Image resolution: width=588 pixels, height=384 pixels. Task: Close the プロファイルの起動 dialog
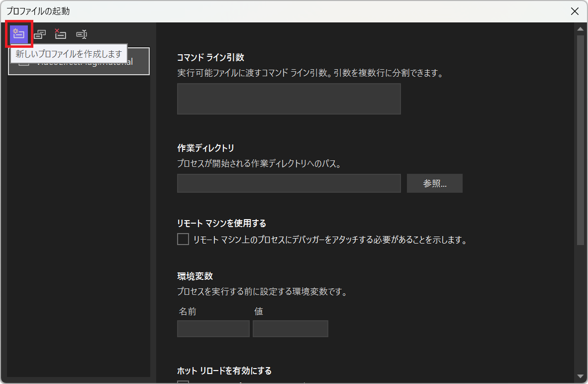pos(575,11)
